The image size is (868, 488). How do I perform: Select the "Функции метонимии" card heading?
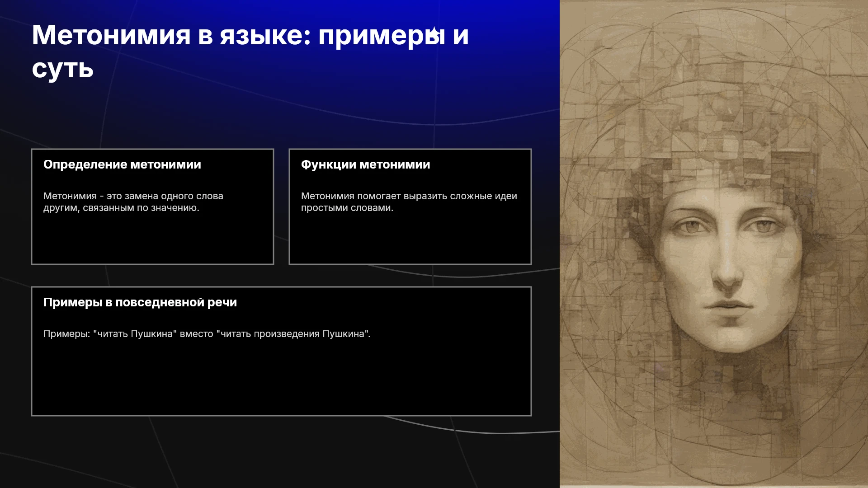point(365,164)
